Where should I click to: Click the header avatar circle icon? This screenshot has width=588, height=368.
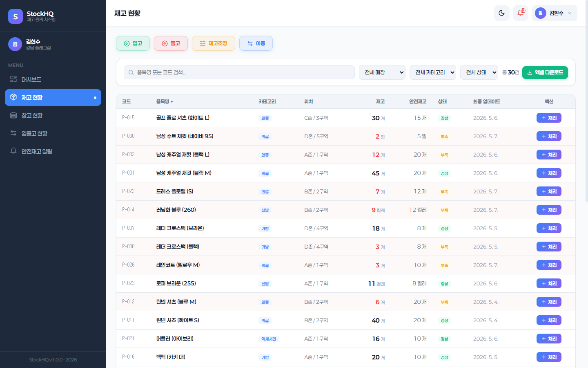coord(541,13)
